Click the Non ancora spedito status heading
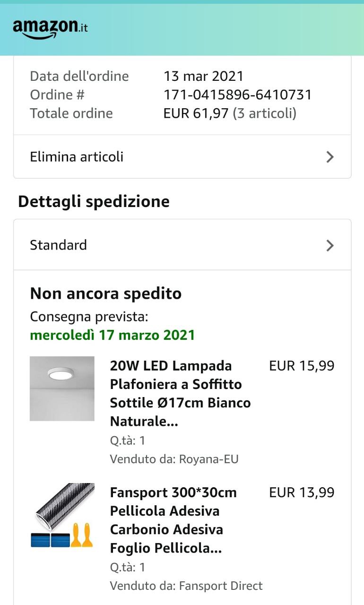This screenshot has height=605, width=364. (x=106, y=294)
